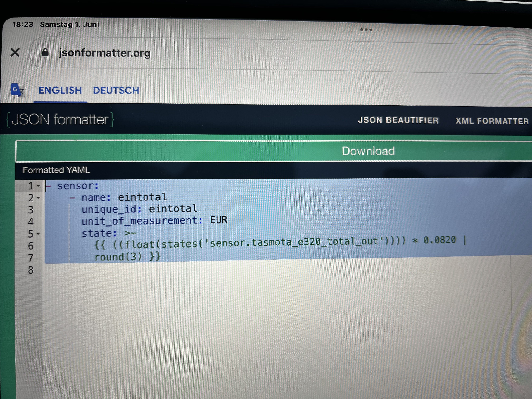Click the Formatted YAML panel header
Screen dimensions: 532x399
[x=274, y=170]
